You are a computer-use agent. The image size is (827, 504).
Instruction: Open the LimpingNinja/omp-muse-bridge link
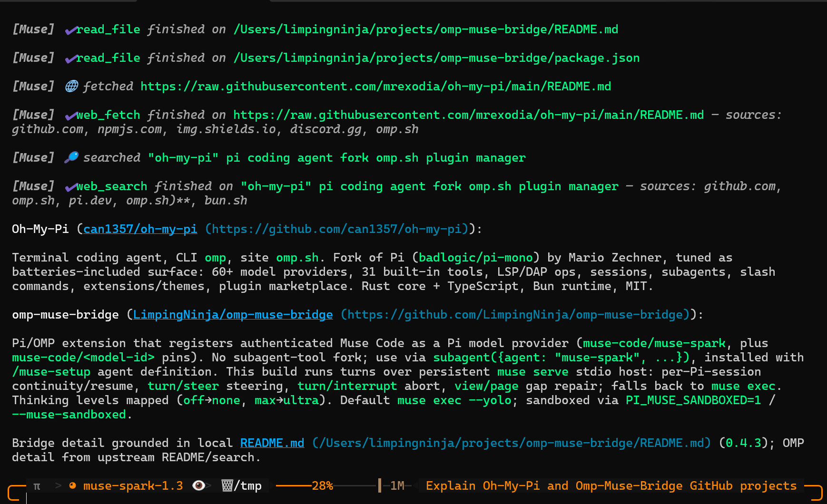233,315
